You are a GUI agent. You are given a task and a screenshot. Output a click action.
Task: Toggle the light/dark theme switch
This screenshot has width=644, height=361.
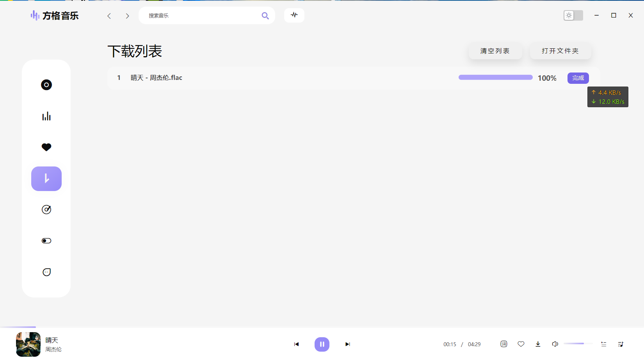click(573, 15)
